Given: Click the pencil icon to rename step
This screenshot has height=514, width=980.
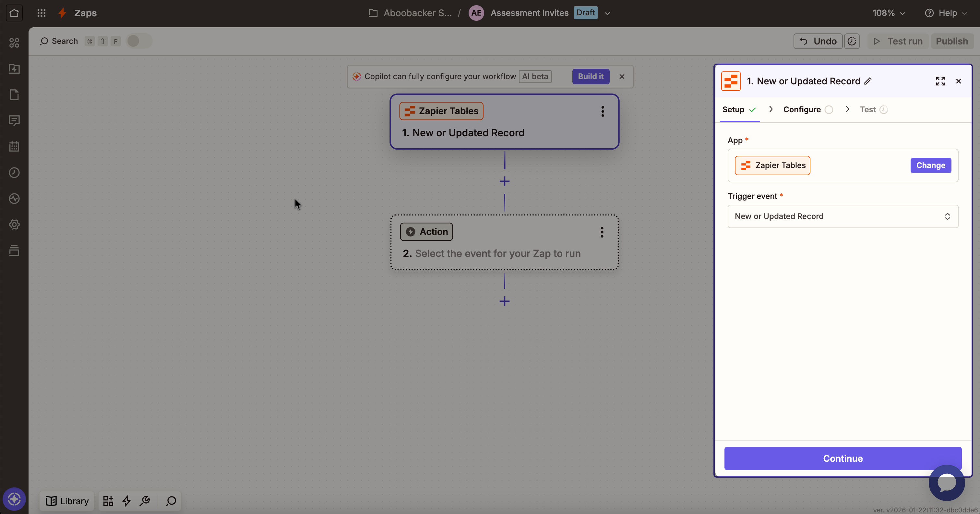Looking at the screenshot, I should pyautogui.click(x=868, y=81).
